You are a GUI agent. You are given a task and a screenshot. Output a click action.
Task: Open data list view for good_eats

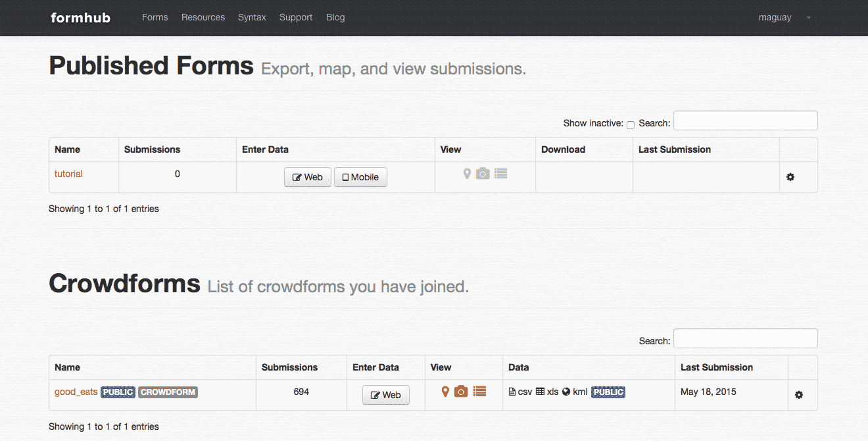[x=479, y=392]
